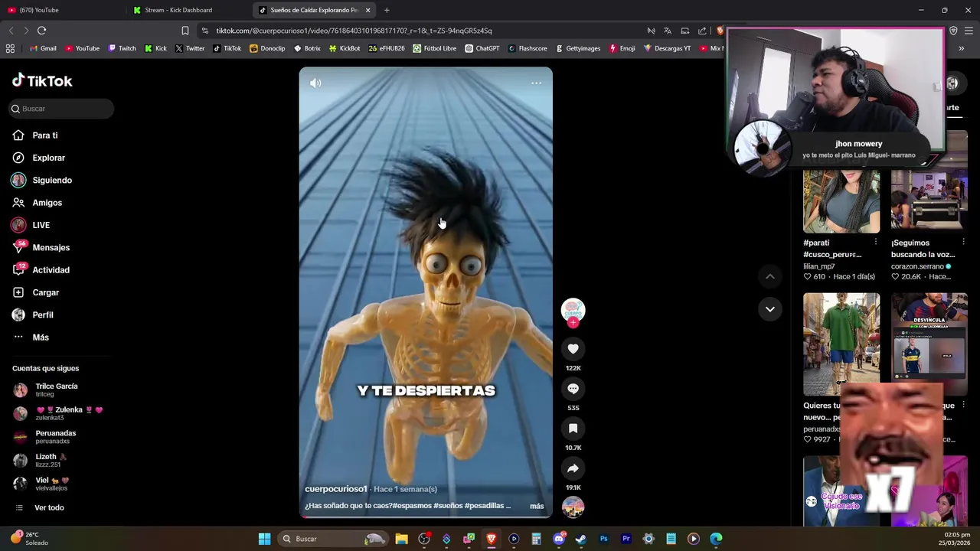Screen dimensions: 980x551
Task: Mute the TikTok video sound
Action: 315,83
